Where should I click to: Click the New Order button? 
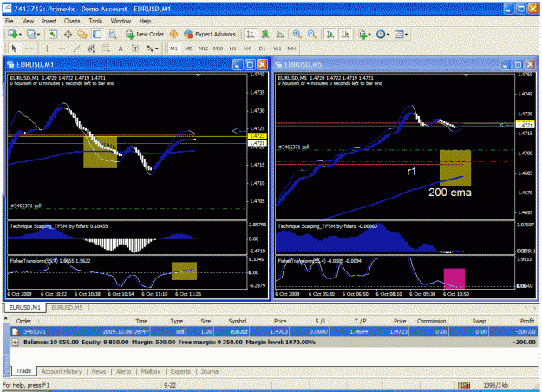click(x=145, y=34)
